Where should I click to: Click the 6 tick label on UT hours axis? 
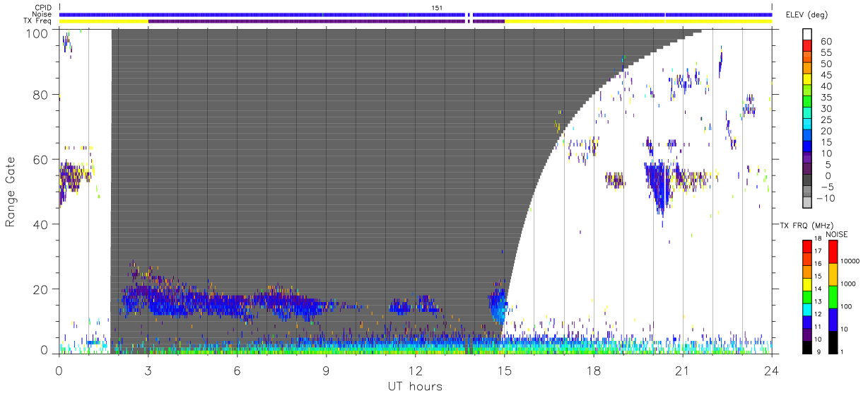click(x=237, y=370)
